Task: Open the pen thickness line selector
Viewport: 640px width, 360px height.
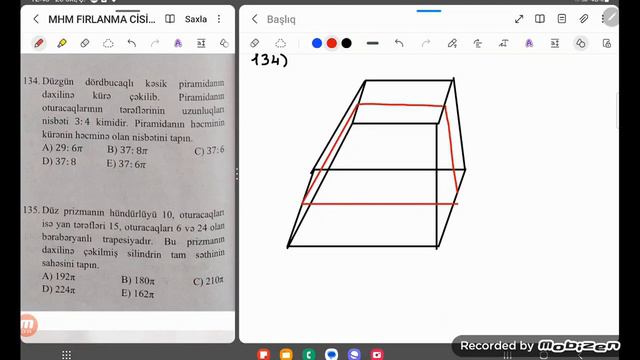Action: 373,43
